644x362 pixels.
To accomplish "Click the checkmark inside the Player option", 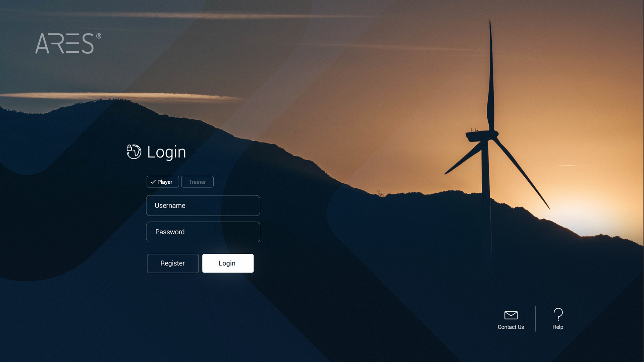I will [x=153, y=182].
